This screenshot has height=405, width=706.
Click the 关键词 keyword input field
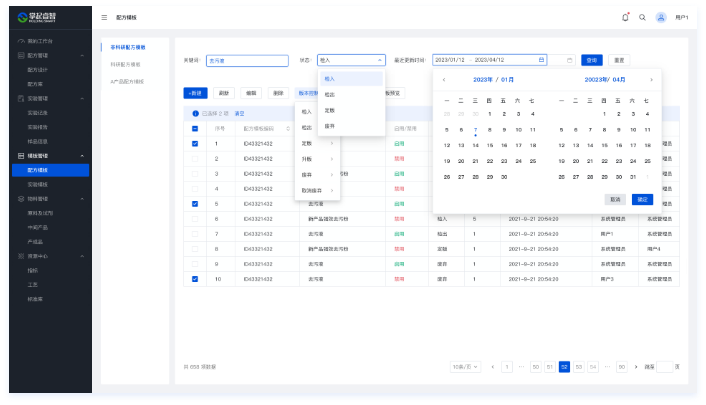click(247, 60)
